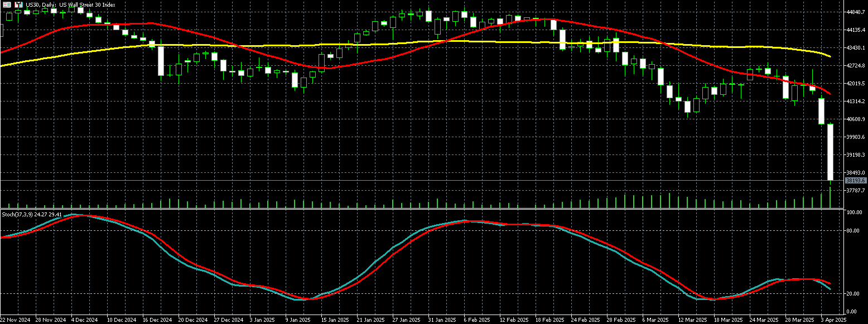Click the 9 Jan 2025 date label
This screenshot has width=868, height=324.
point(297,320)
